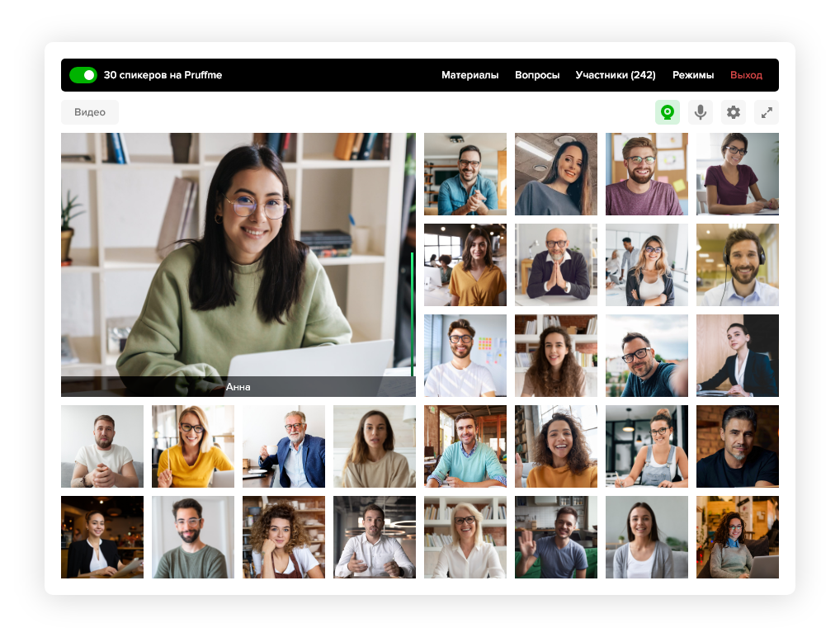
Task: Mute the microphone icon
Action: click(701, 112)
